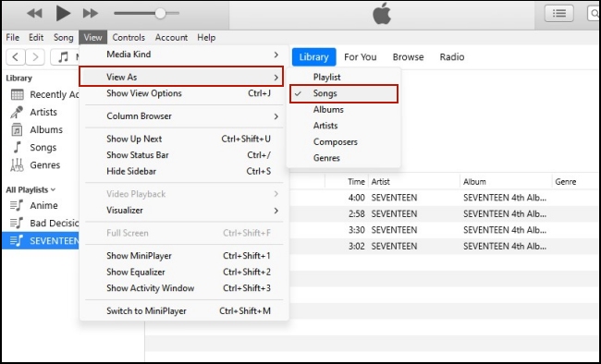Click the Apple logo display
The image size is (601, 364).
tap(382, 14)
